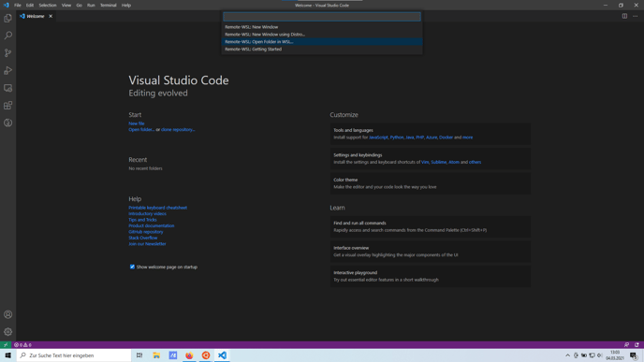Open the editor More Actions ellipsis
The width and height of the screenshot is (644, 362).
635,16
